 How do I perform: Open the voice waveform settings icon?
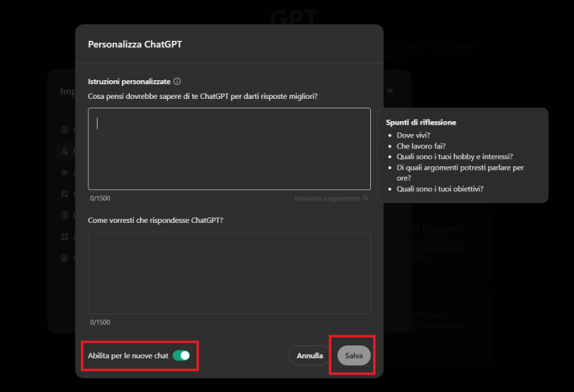[65, 173]
